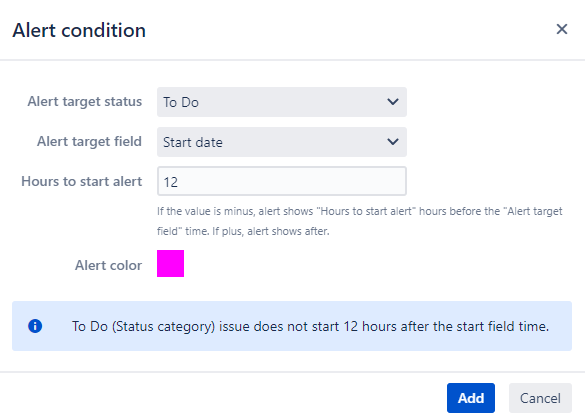The image size is (585, 413).
Task: Focus the Hours to start alert input
Action: point(282,181)
